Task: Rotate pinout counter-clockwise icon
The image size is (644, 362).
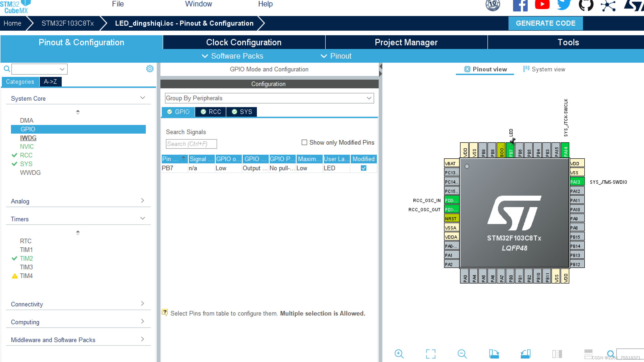Action: 525,354
